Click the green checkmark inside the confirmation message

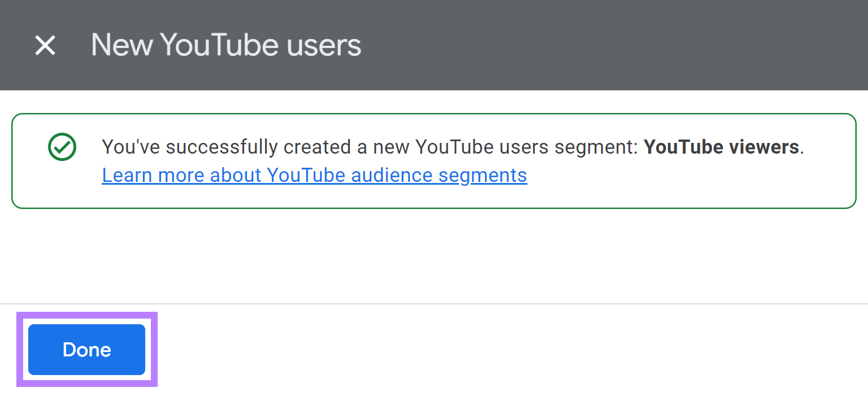[x=62, y=147]
